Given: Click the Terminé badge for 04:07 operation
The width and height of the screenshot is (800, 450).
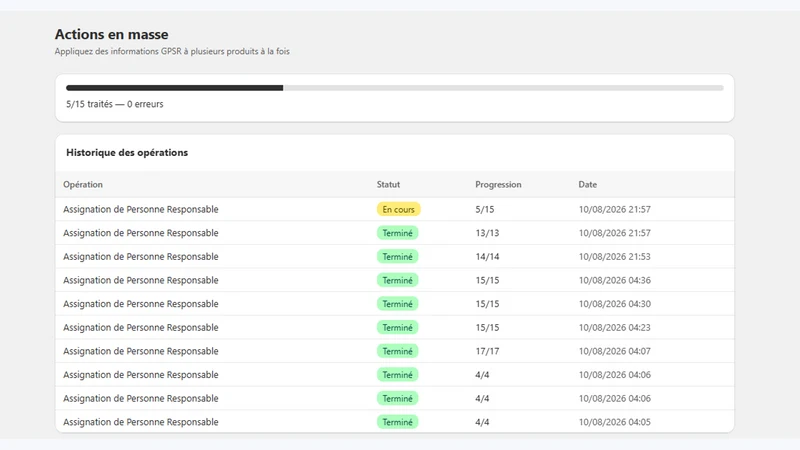Looking at the screenshot, I should pos(397,351).
